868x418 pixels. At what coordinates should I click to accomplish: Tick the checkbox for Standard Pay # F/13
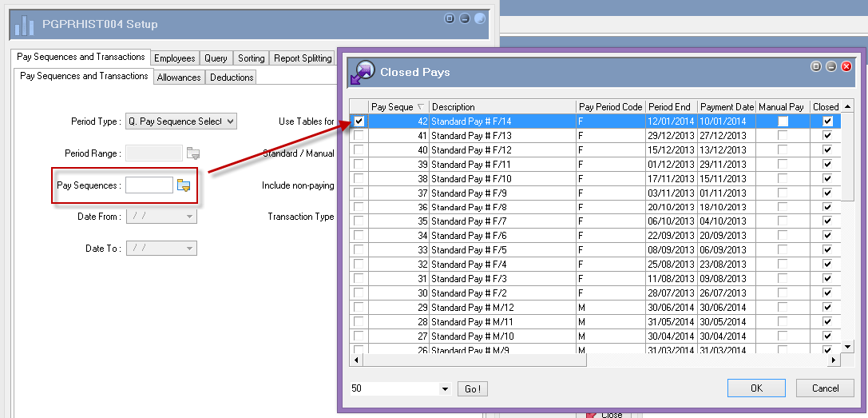(x=359, y=136)
